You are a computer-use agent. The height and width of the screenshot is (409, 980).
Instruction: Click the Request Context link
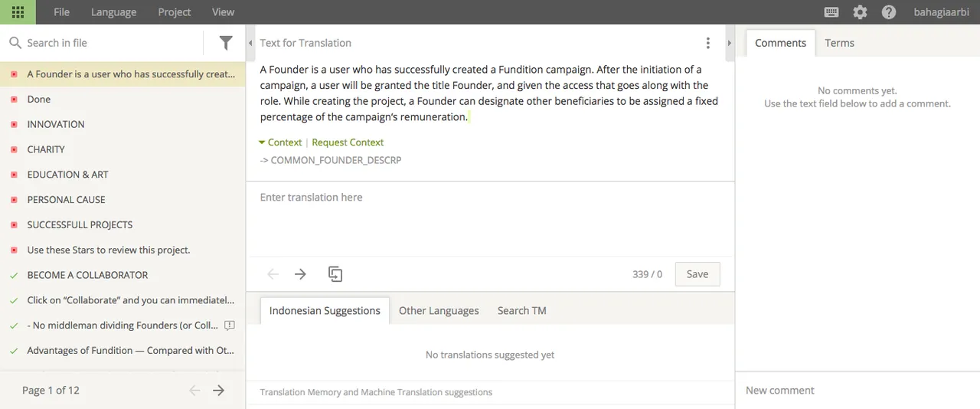[348, 142]
